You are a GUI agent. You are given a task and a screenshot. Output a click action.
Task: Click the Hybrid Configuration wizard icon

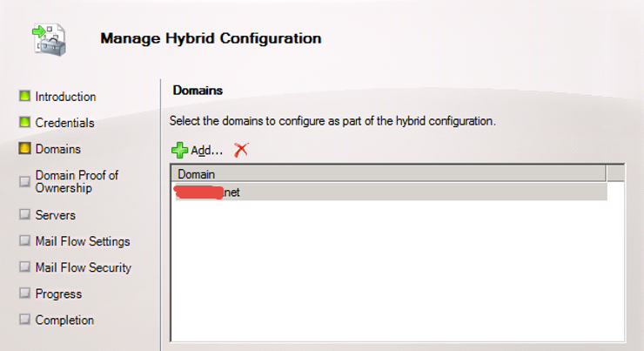[x=49, y=39]
